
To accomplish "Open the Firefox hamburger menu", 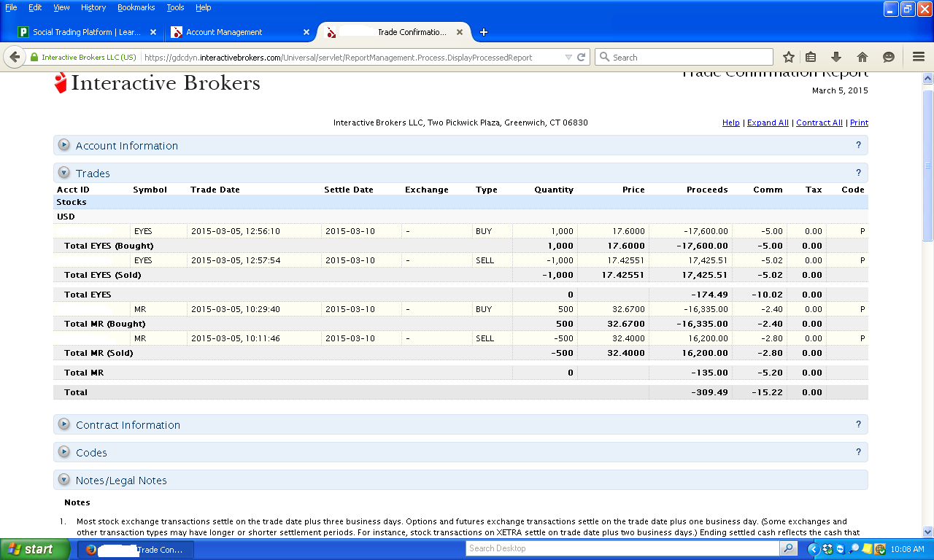I will point(919,57).
